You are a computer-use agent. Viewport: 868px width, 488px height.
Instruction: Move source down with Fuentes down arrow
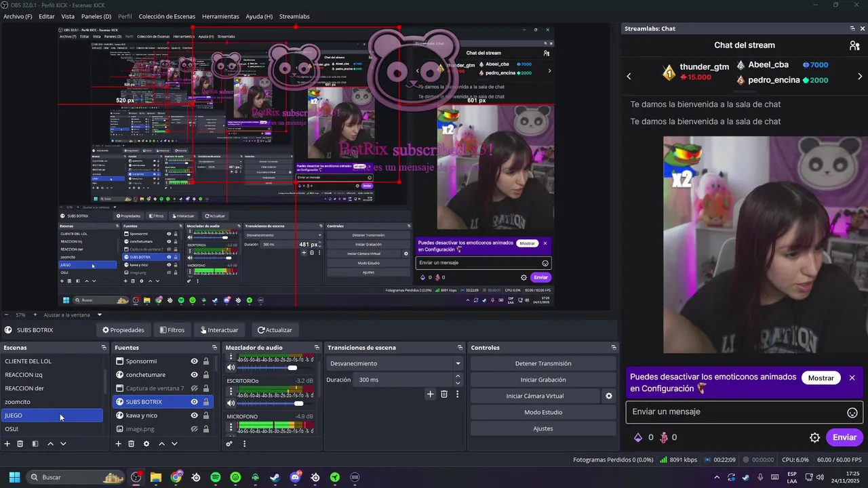point(174,444)
